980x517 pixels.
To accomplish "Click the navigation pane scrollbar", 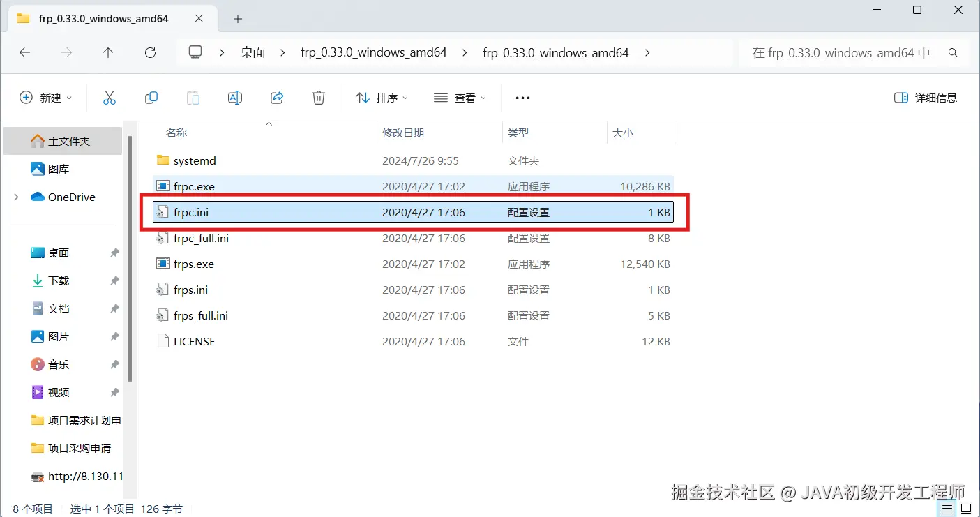I will [x=130, y=258].
